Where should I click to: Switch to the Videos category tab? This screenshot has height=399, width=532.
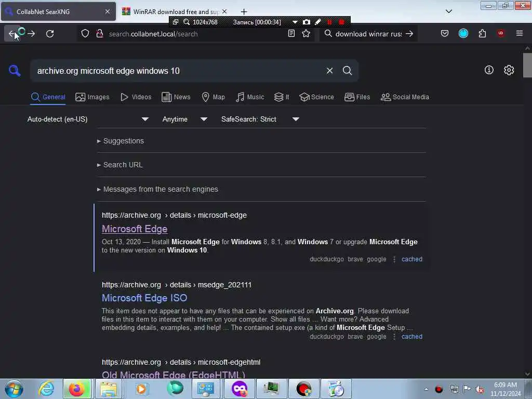pyautogui.click(x=136, y=97)
